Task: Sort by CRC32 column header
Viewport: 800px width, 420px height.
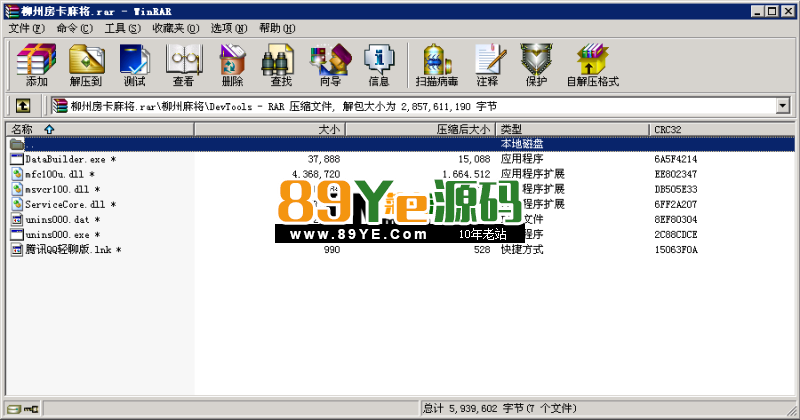Action: point(721,129)
